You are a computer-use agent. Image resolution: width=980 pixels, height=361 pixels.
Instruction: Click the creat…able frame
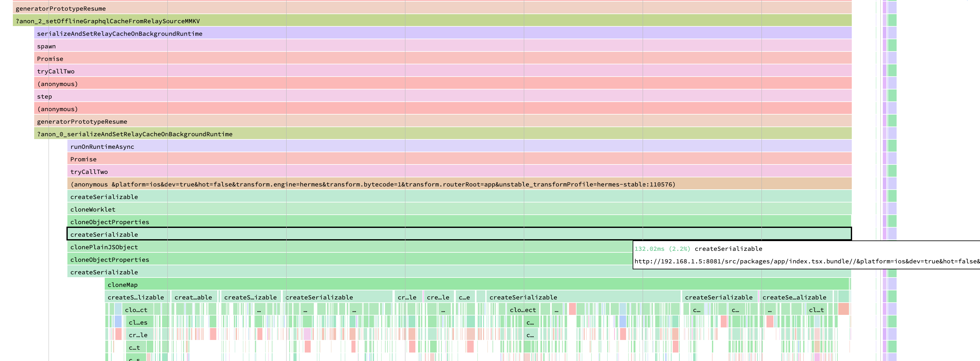click(194, 297)
